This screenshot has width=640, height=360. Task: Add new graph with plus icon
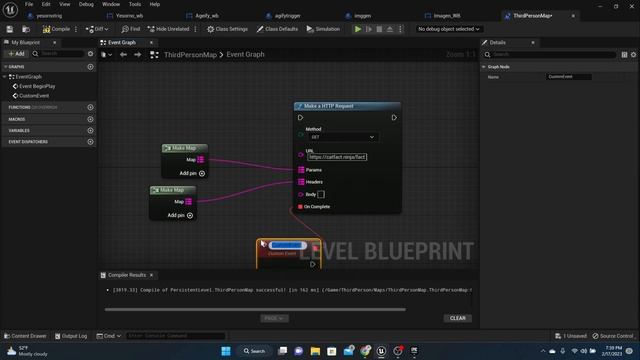point(90,67)
